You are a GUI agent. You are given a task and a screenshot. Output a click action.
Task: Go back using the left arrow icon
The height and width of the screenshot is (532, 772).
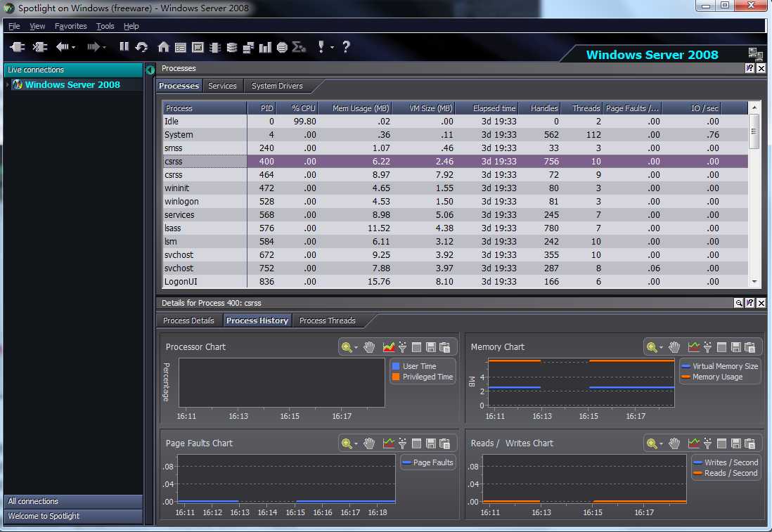[x=62, y=47]
